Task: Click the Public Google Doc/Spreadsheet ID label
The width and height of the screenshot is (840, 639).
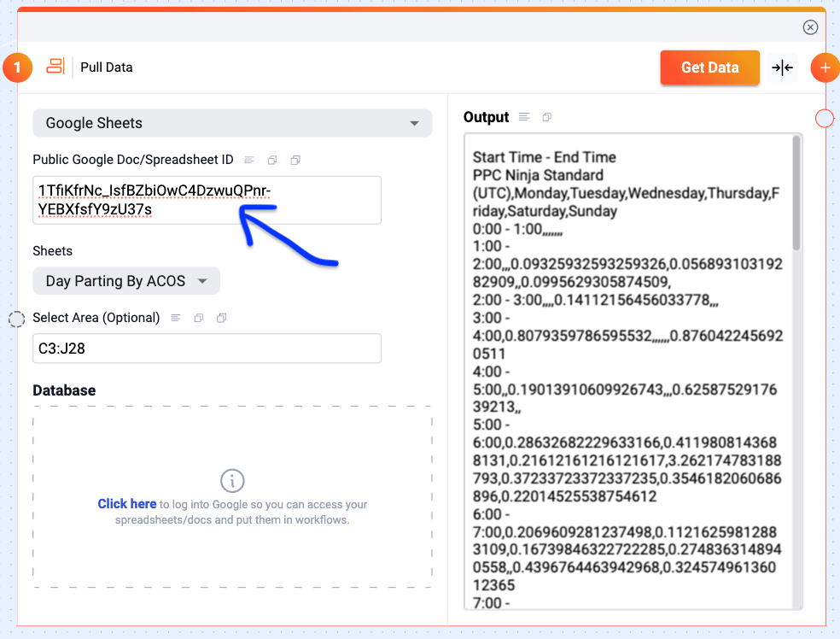Action: tap(133, 160)
